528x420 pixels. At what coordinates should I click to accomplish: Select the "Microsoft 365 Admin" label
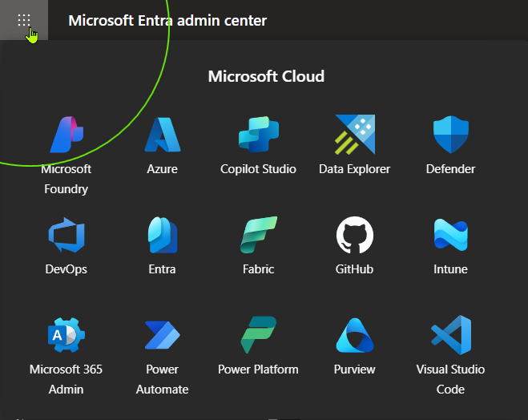point(66,379)
